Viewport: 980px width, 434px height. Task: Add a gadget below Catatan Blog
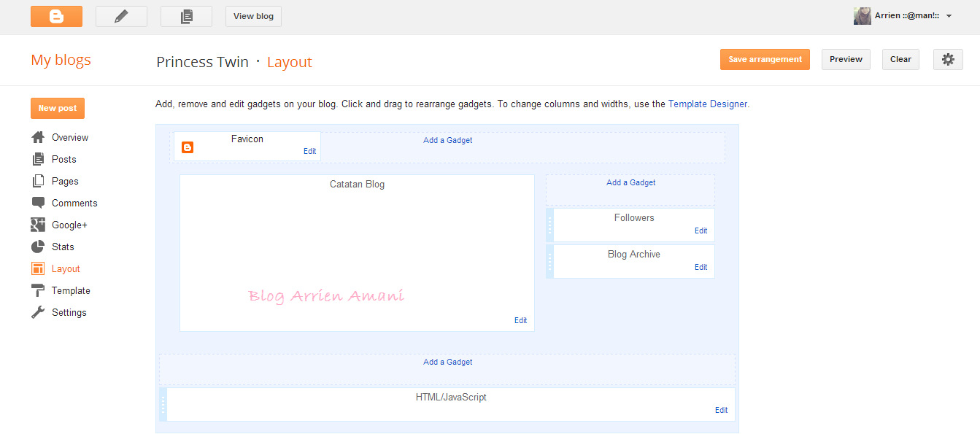[x=447, y=362]
